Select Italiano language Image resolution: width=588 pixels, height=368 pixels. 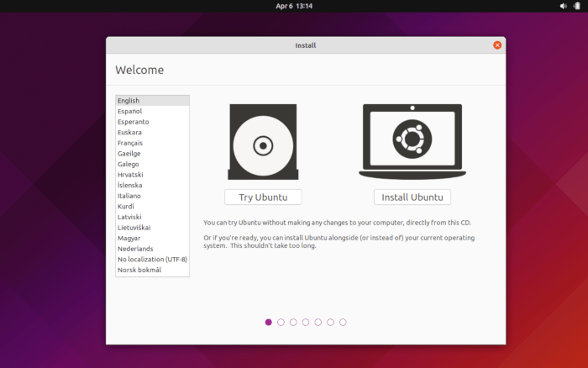(x=152, y=196)
